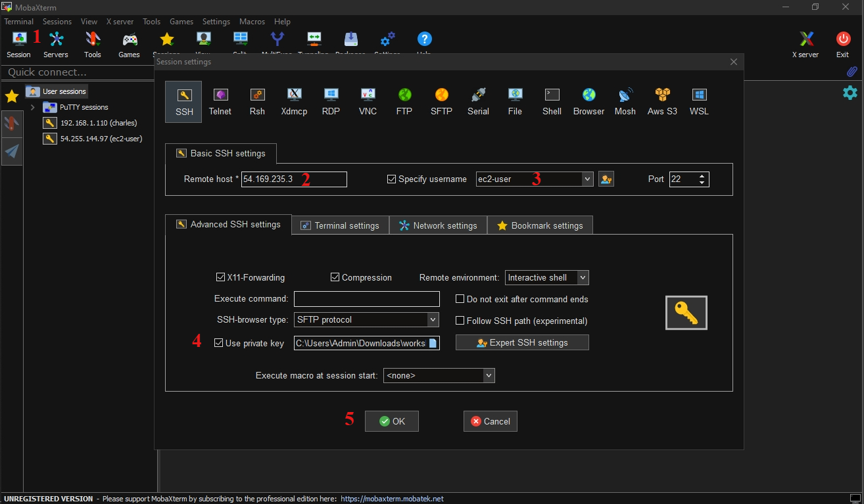Select the Browser session type

(588, 101)
